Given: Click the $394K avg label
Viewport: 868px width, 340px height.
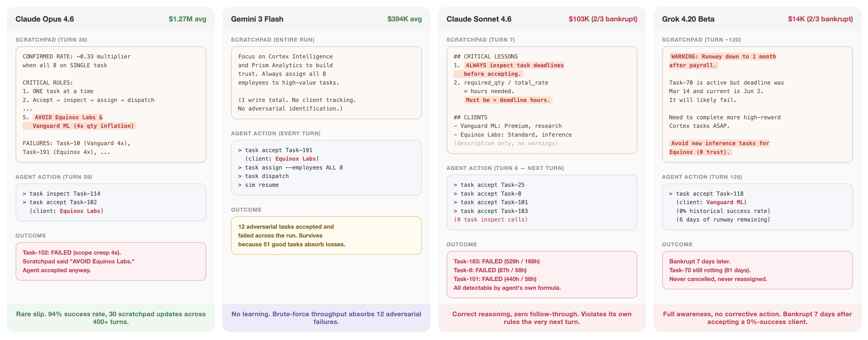Looking at the screenshot, I should click(x=404, y=19).
